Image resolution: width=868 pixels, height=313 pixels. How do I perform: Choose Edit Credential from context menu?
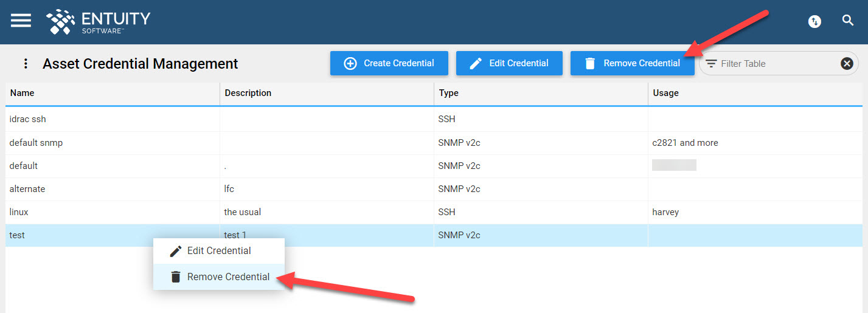219,251
